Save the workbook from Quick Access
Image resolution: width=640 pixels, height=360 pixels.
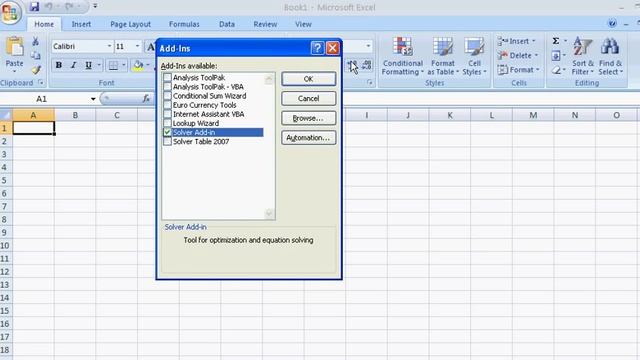click(x=34, y=6)
